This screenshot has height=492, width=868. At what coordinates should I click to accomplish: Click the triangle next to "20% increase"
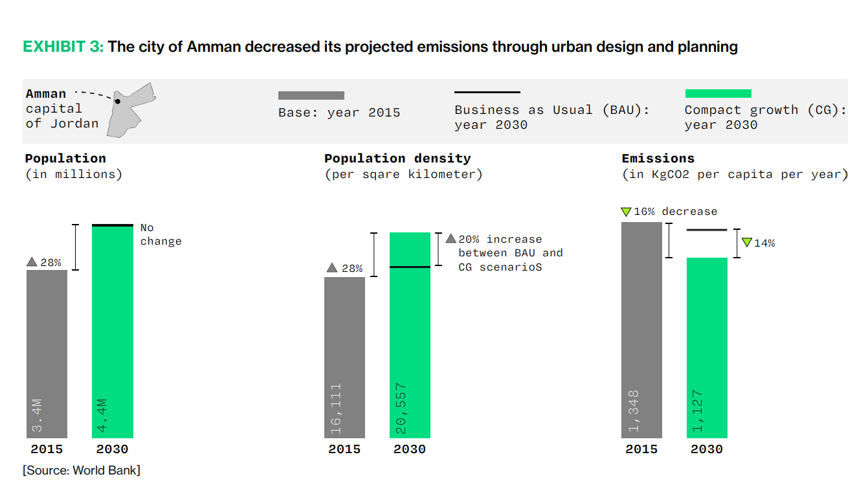coord(451,239)
